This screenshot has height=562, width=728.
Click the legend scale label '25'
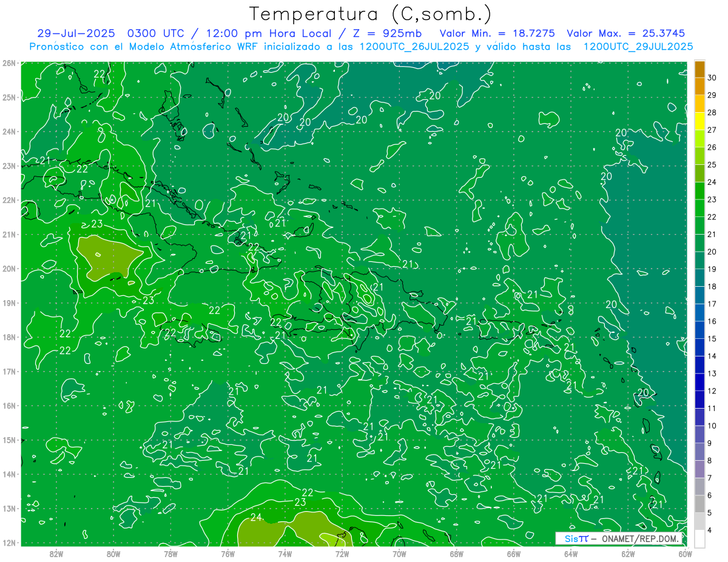[x=712, y=164]
